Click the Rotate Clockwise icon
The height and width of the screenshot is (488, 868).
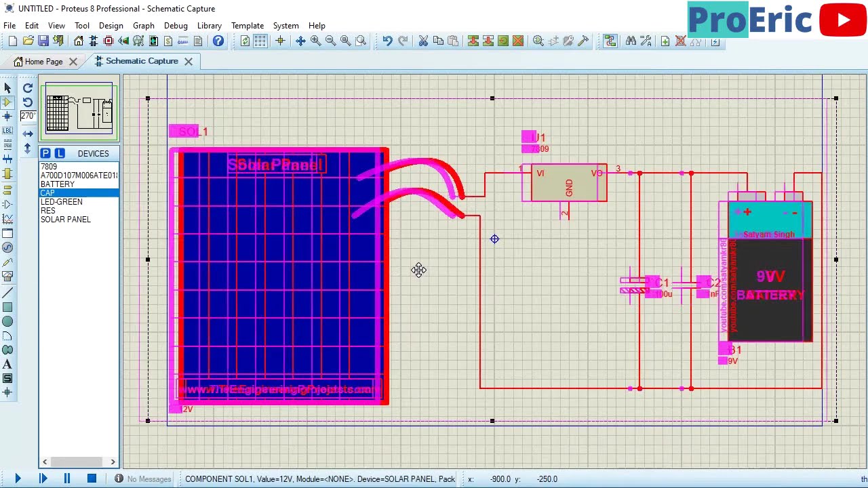click(x=28, y=88)
